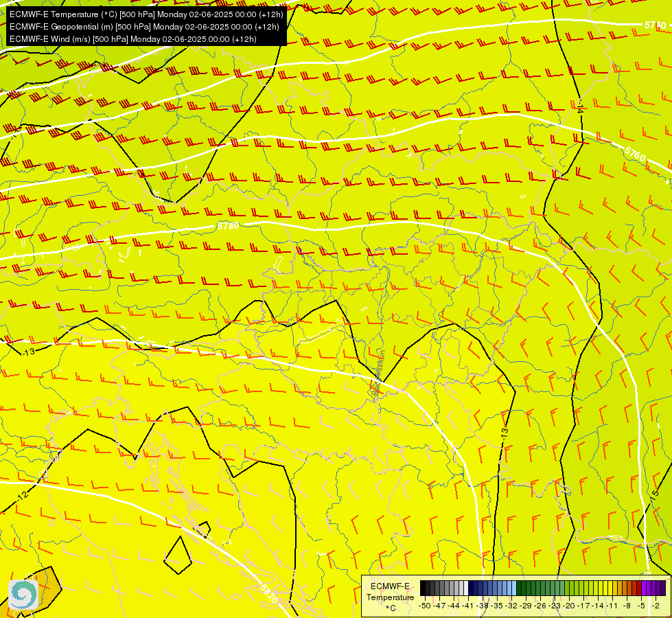This screenshot has height=618, width=672.
Task: Click the -29 tick on temperature legend
Action: [526, 606]
